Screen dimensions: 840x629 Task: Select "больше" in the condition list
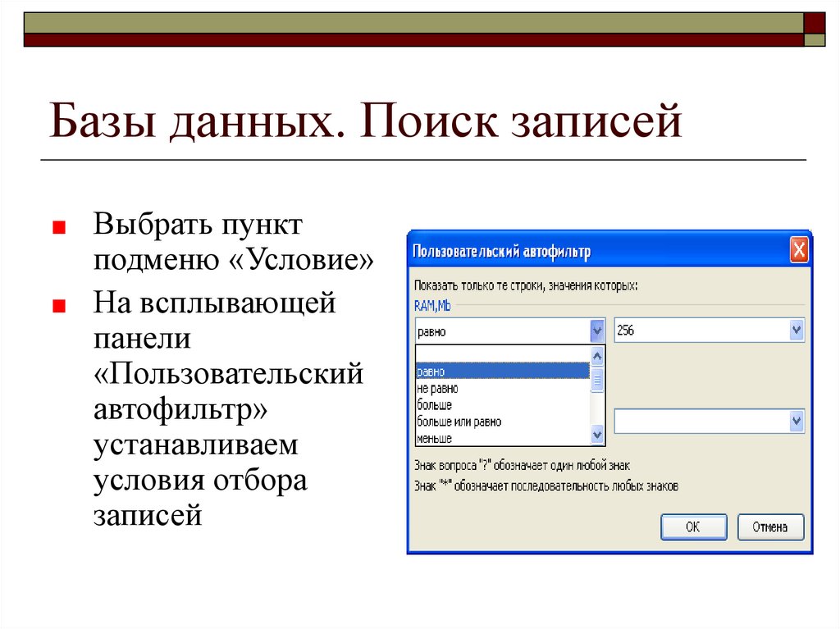(503, 404)
